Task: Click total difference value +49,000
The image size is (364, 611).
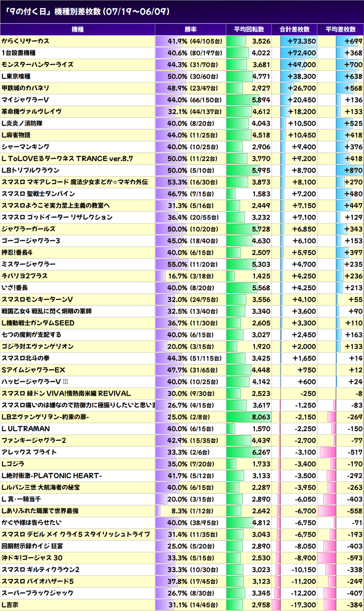Action: tap(302, 65)
